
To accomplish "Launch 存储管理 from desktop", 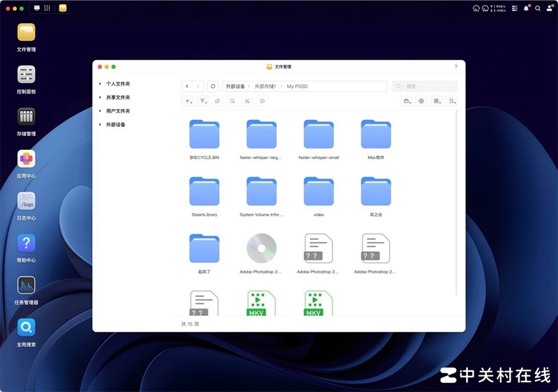I will (27, 116).
